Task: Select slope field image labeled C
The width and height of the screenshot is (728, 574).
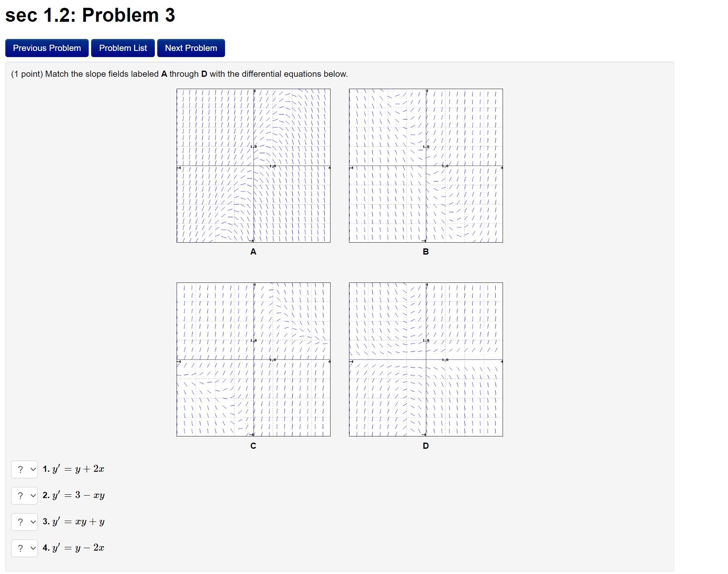Action: tap(253, 359)
